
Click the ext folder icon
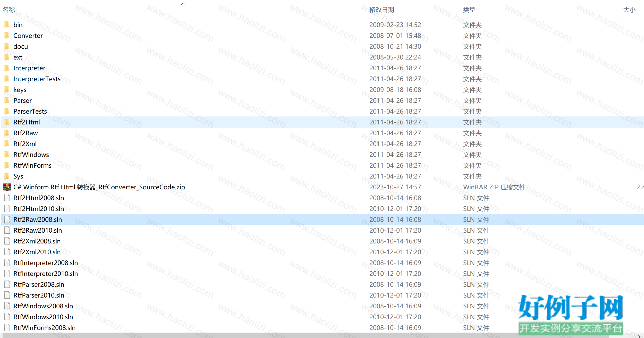(x=7, y=57)
